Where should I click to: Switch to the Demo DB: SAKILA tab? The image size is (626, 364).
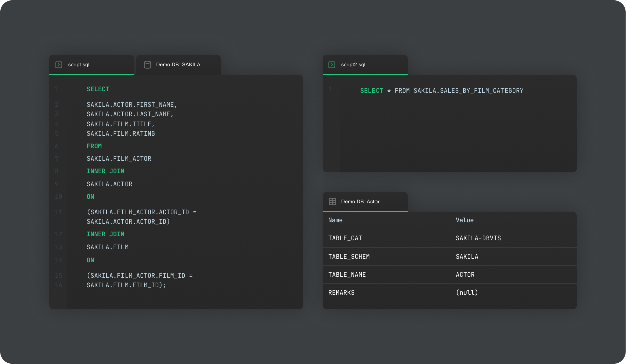178,64
